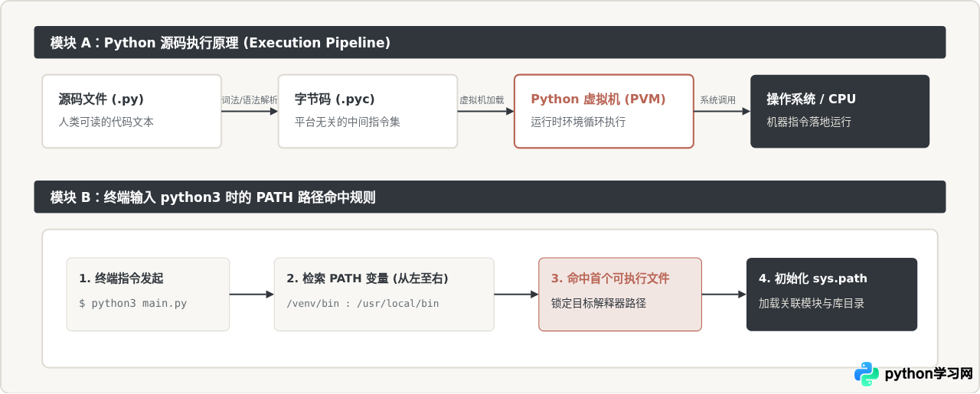This screenshot has height=394, width=980.
Task: Click the $ python3 main.py command
Action: (x=133, y=303)
